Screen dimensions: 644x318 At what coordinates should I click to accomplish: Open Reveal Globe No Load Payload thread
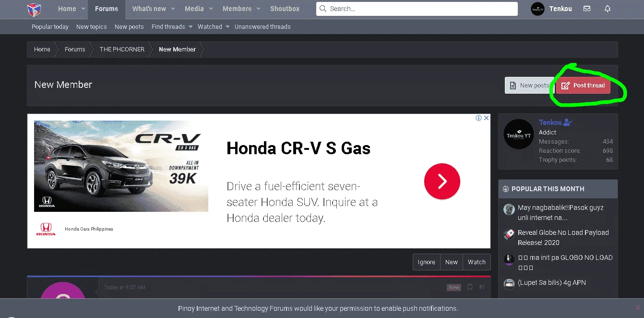tap(563, 238)
